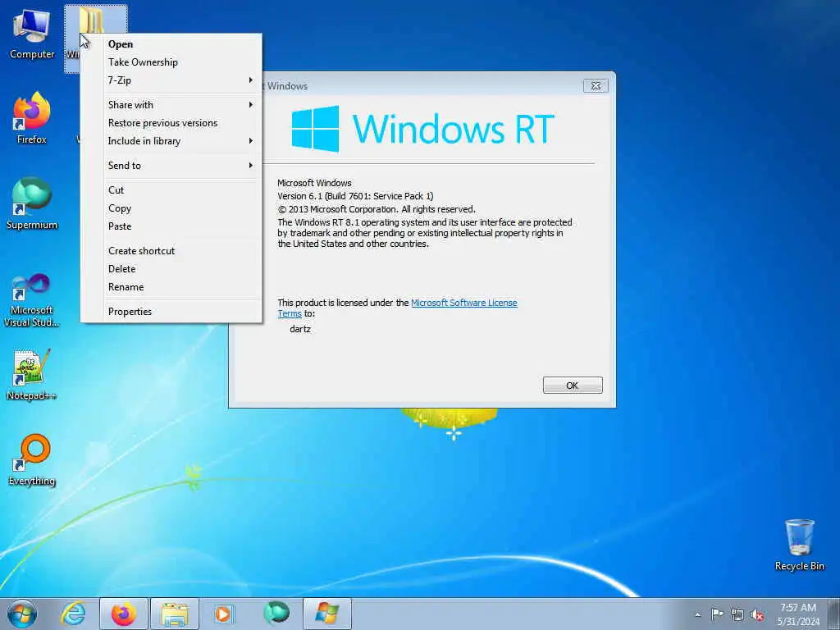The width and height of the screenshot is (840, 630).
Task: Select Copy in the context menu
Action: pos(171,208)
